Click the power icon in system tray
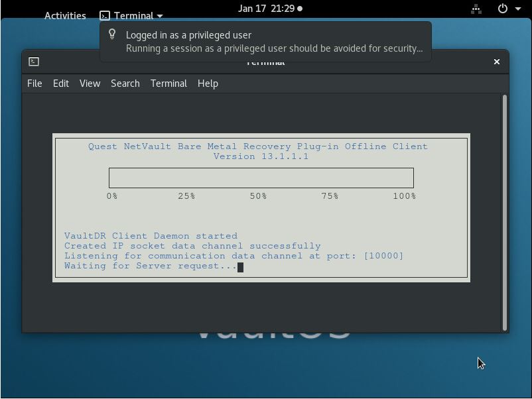 coord(503,9)
